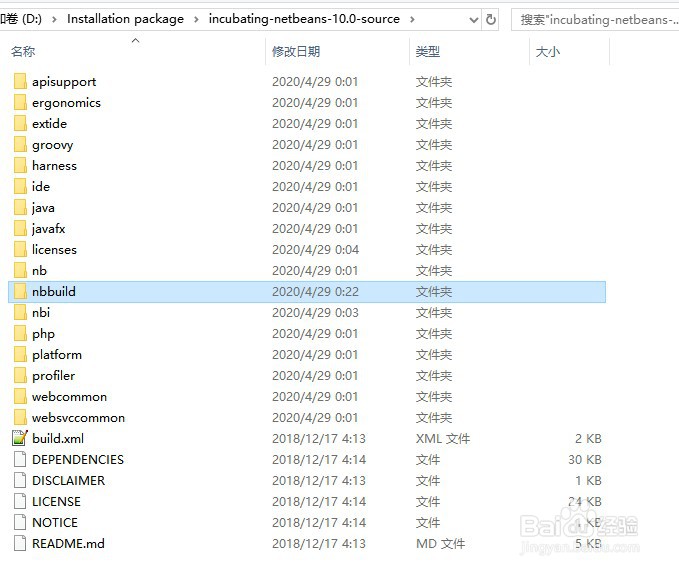
Task: Select the DISCLAIMER file name
Action: 68,481
